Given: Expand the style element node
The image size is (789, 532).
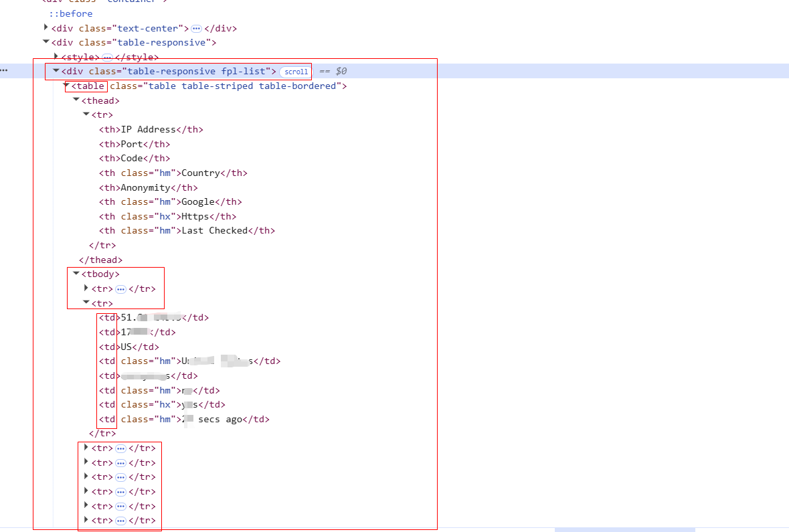Looking at the screenshot, I should (x=56, y=56).
